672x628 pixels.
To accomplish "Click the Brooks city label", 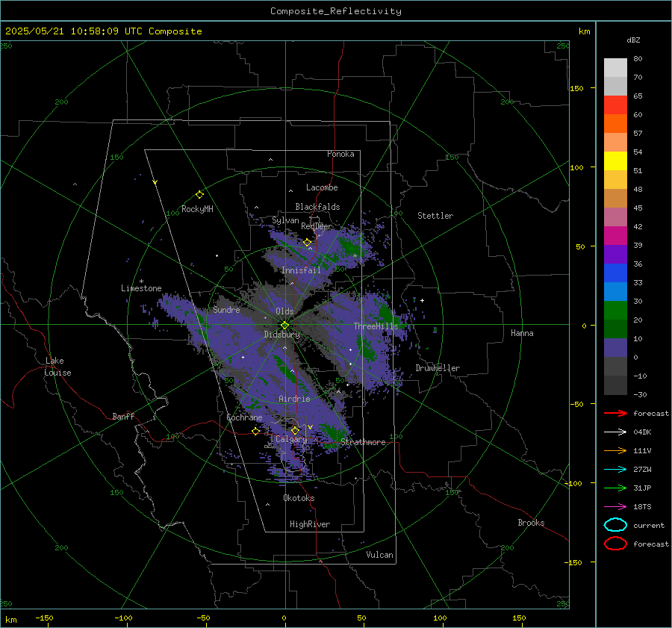I will [x=531, y=523].
